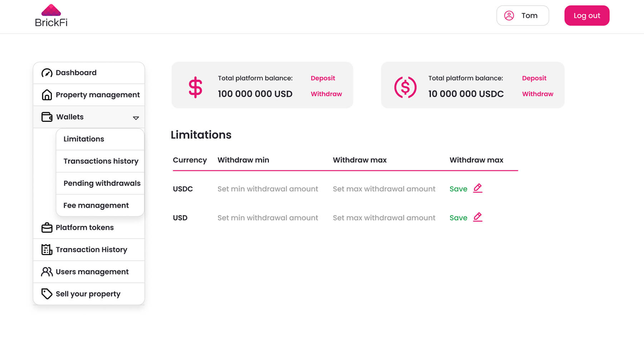
Task: Open the Limitations submenu item
Action: coord(84,139)
